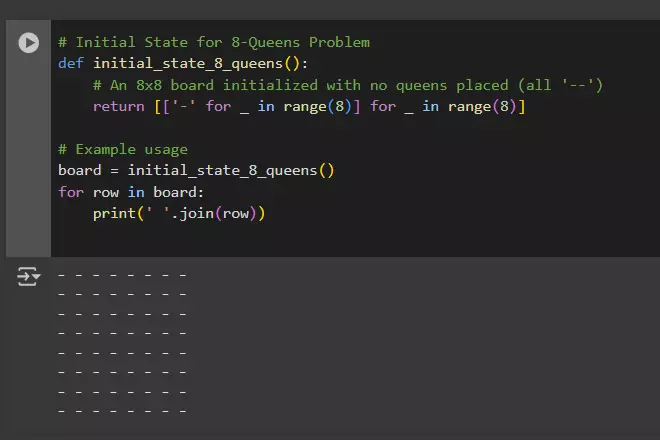This screenshot has height=440, width=660.
Task: Click the last row of dashes in output
Action: coord(122,411)
